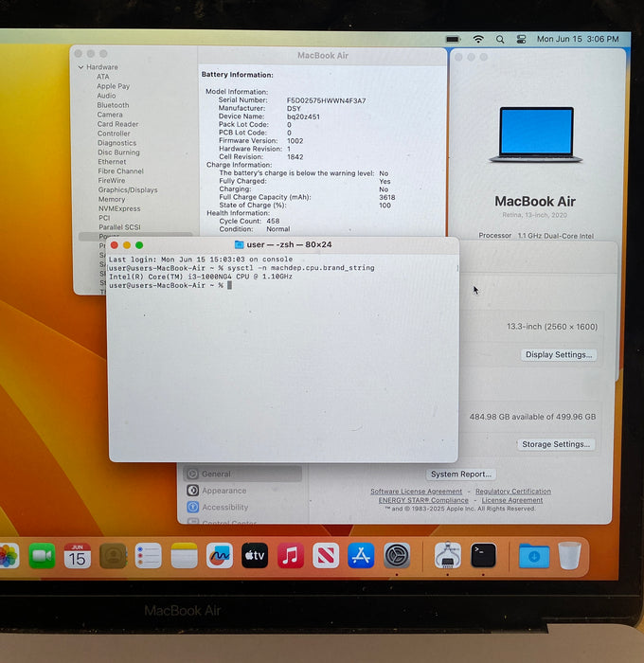
Task: Select ATA in the Hardware list
Action: tap(102, 77)
